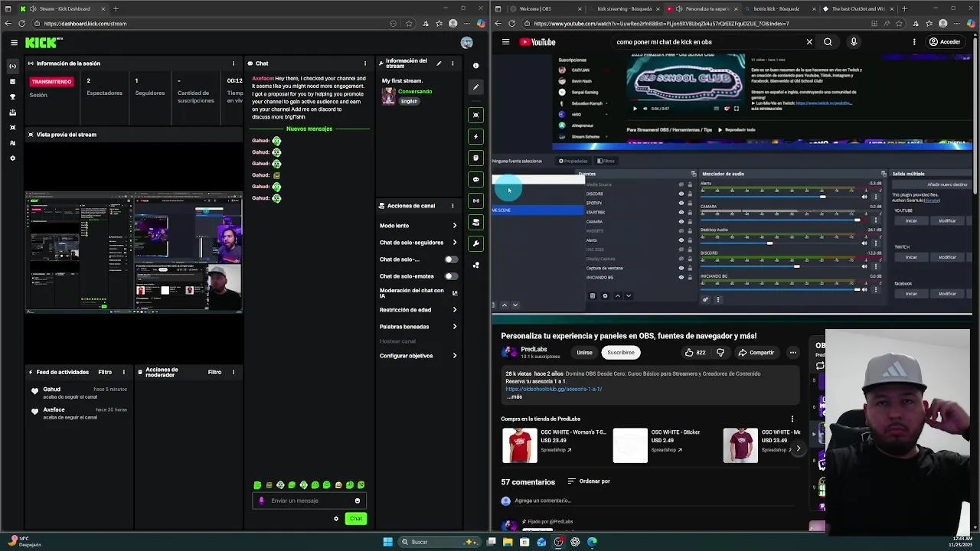
Task: Open oldschoolclub.gg asesoria link
Action: click(x=554, y=389)
